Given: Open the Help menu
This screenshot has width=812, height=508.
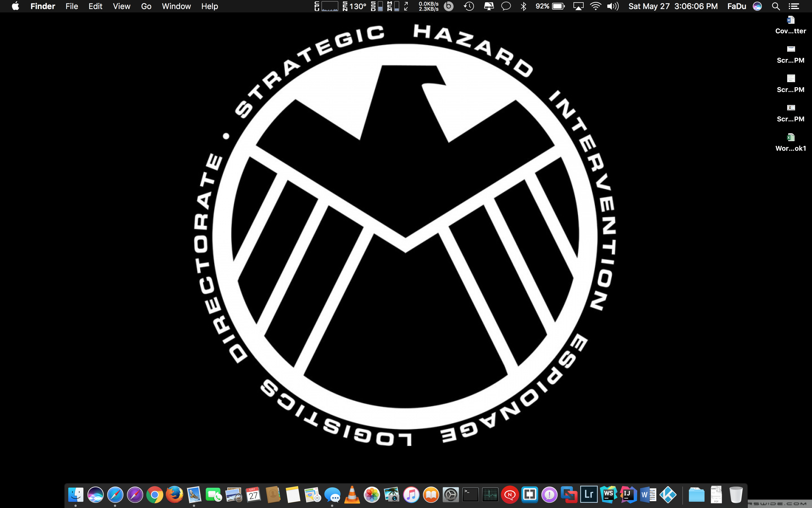Looking at the screenshot, I should (x=210, y=6).
